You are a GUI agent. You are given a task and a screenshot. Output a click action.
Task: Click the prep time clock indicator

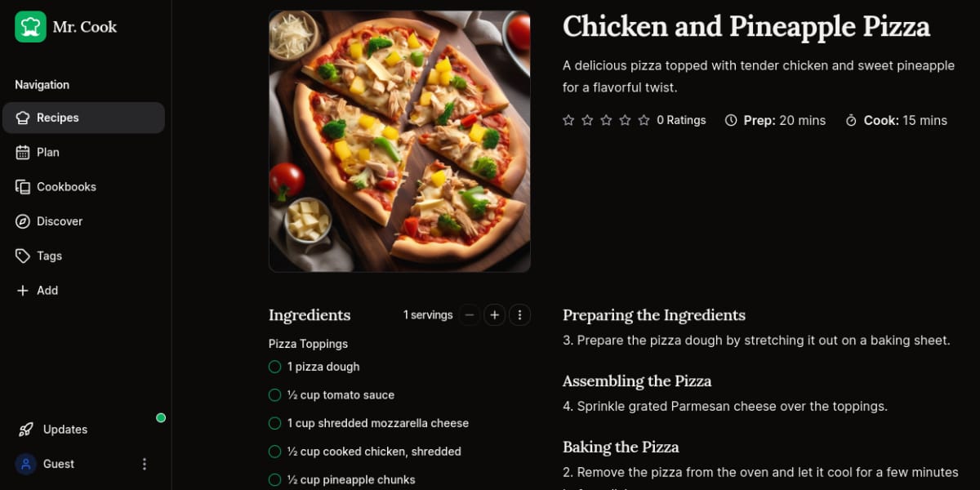pos(730,120)
